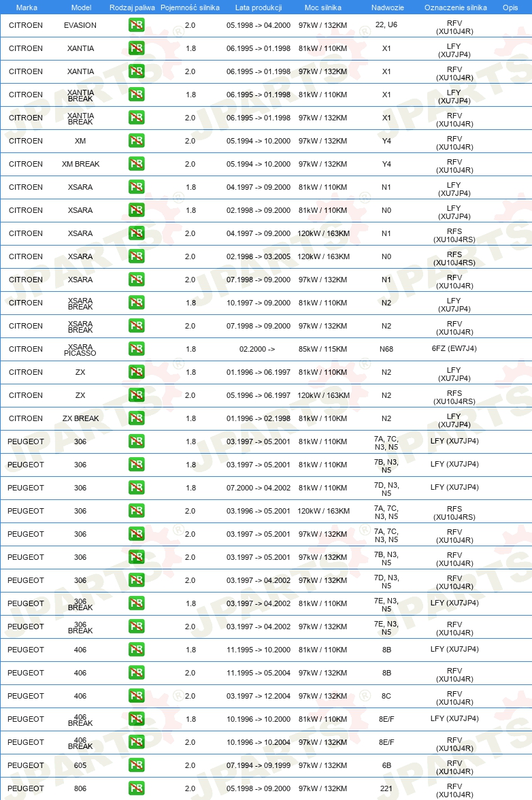The width and height of the screenshot is (532, 800).
Task: Click the '07.1994 -> 09.1999' production years cell
Action: pos(259,765)
